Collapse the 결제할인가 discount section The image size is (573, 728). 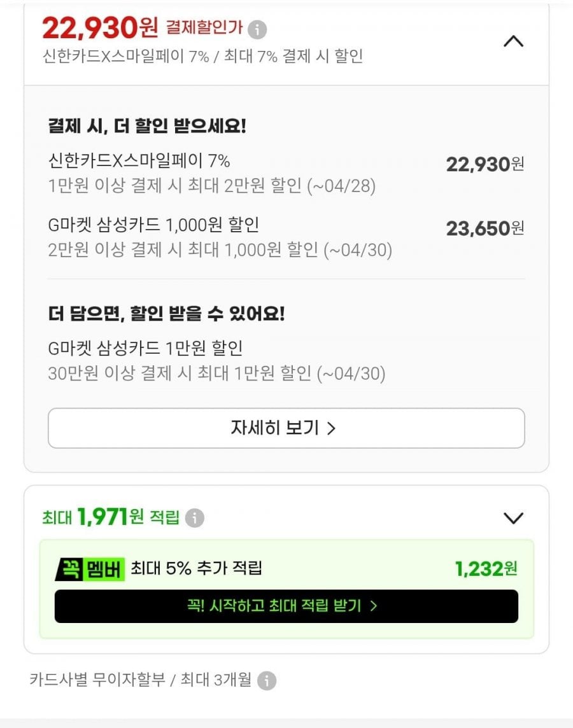pos(513,42)
